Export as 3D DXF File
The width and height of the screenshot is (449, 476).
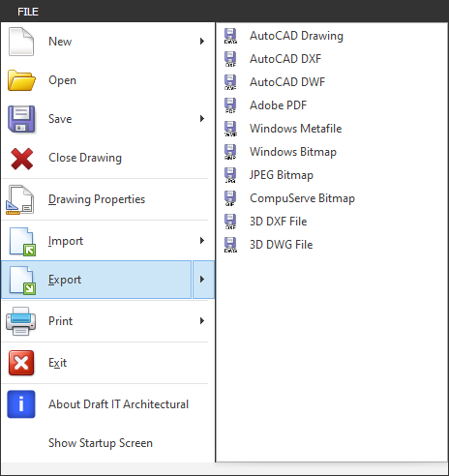click(x=332, y=222)
